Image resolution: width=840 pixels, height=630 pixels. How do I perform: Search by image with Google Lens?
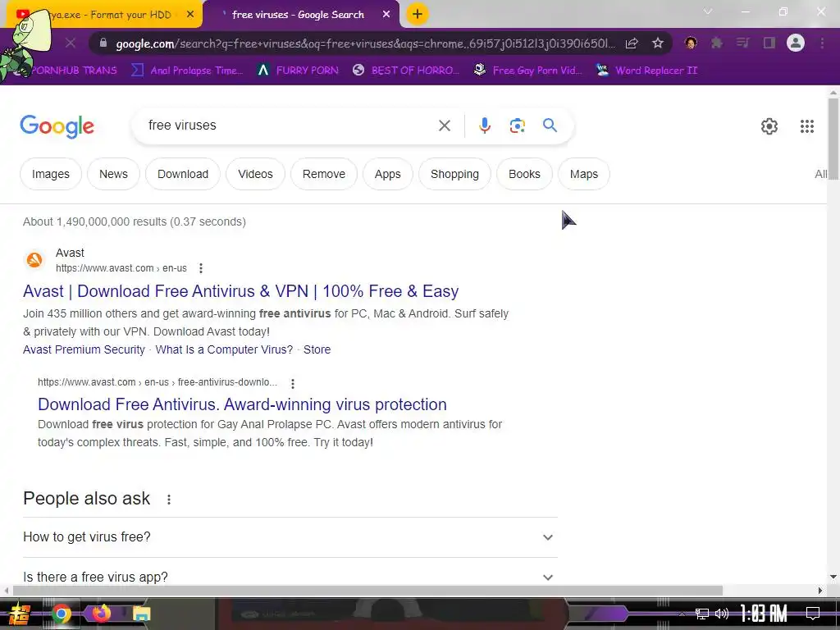pos(517,126)
